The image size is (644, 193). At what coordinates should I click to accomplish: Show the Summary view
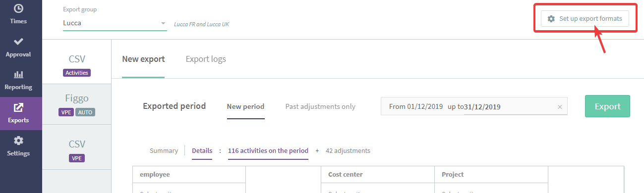tap(164, 151)
